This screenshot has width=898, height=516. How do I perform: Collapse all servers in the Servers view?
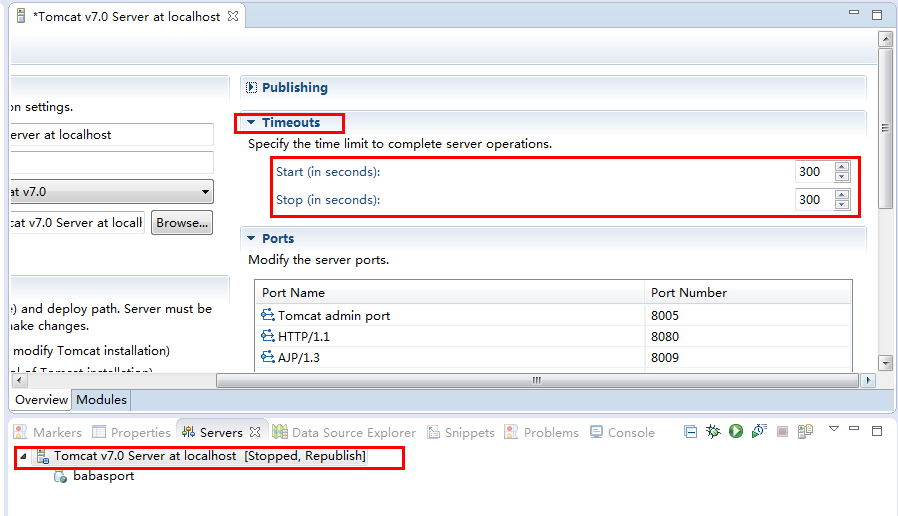691,432
